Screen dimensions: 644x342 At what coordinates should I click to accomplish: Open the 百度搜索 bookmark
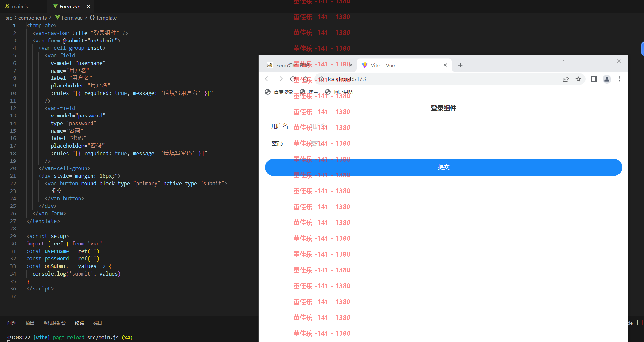(279, 92)
